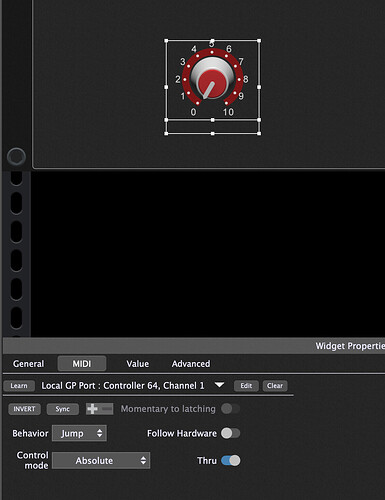This screenshot has width=385, height=500.
Task: Open the Behavior Jump dropdown
Action: (79, 433)
